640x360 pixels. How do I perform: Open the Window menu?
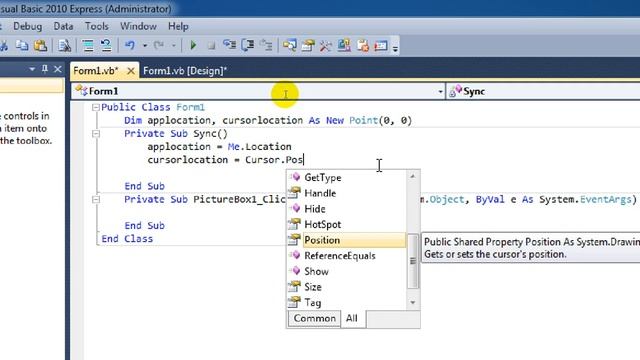pos(138,27)
